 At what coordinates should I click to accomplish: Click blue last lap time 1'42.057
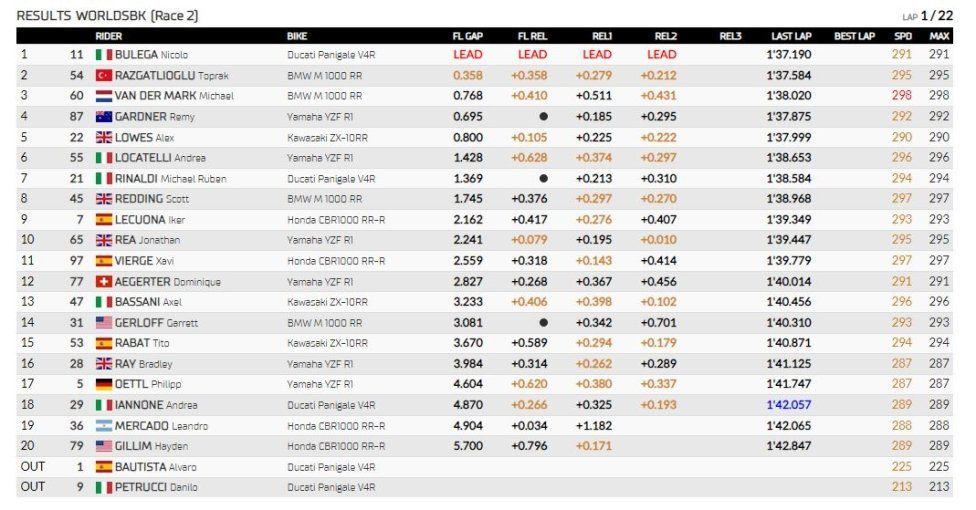789,405
